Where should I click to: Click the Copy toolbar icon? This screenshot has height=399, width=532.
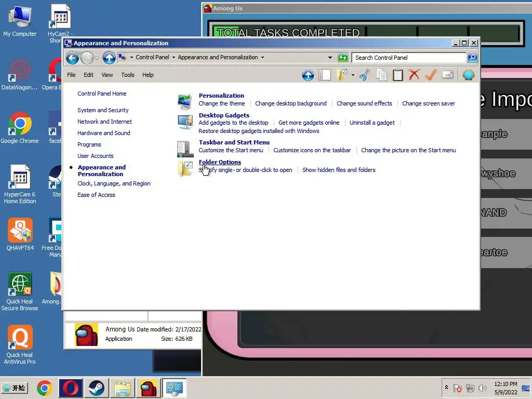click(381, 75)
